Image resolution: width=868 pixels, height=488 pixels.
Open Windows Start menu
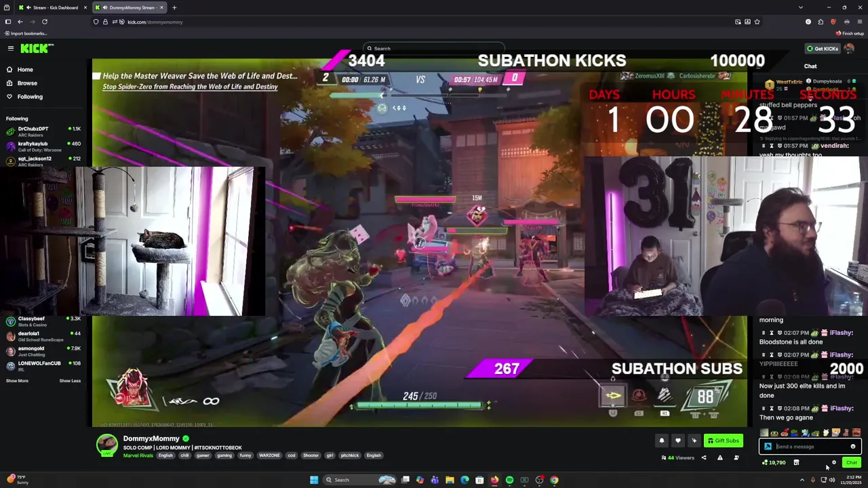314,480
